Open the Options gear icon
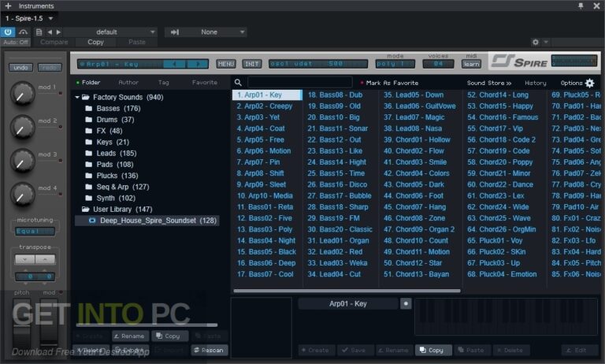The height and width of the screenshot is (364, 605). click(x=589, y=83)
